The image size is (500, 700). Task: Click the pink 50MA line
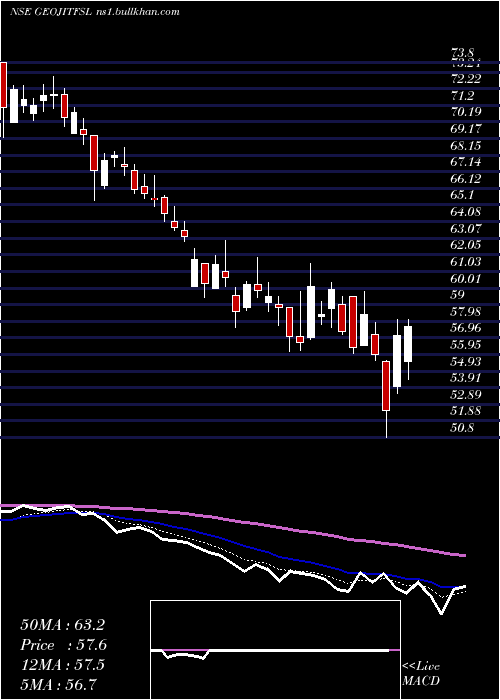[x=232, y=521]
